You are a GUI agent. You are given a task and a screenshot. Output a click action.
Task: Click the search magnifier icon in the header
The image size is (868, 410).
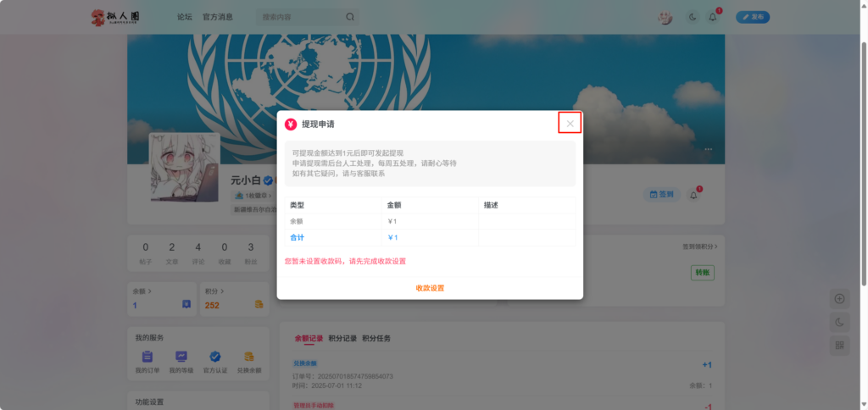point(350,17)
